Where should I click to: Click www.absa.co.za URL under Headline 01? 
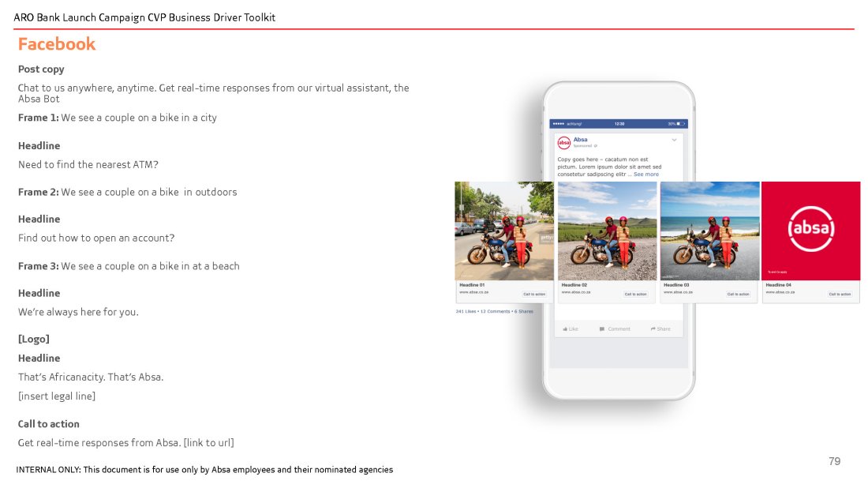point(473,292)
